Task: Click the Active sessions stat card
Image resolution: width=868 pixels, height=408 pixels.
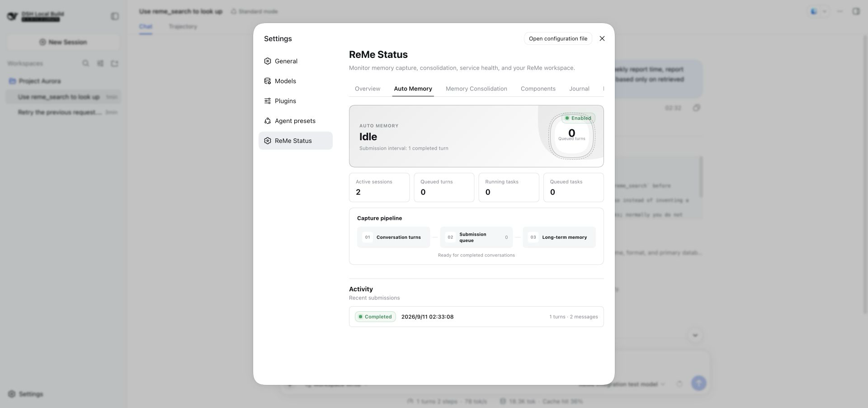Action: click(379, 187)
